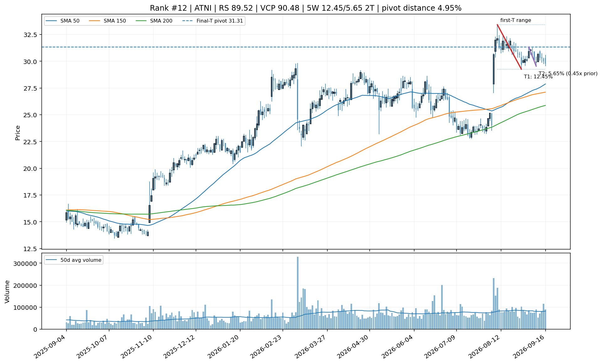The image size is (602, 364).
Task: Click the 32.5 price axis tick
Action: [31, 34]
